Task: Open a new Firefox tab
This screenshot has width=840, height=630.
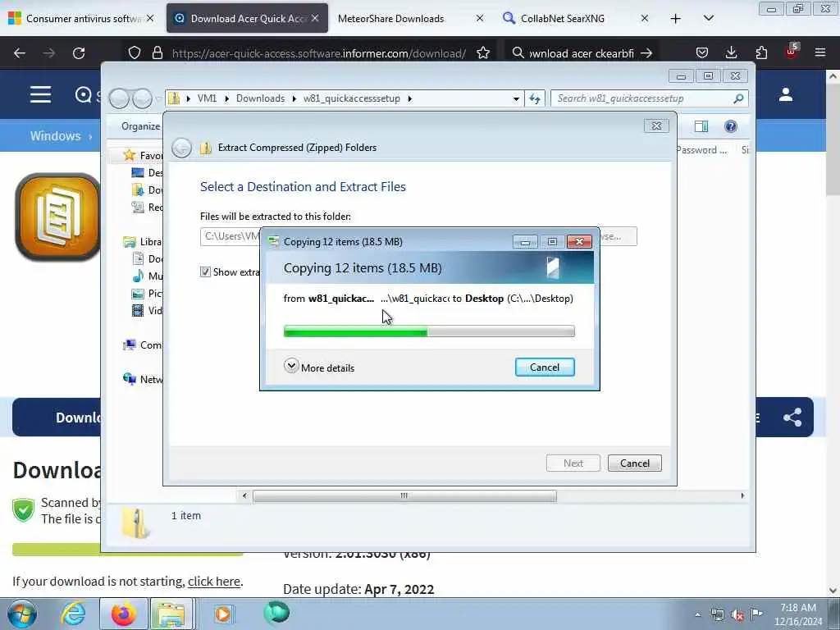Action: tap(676, 19)
